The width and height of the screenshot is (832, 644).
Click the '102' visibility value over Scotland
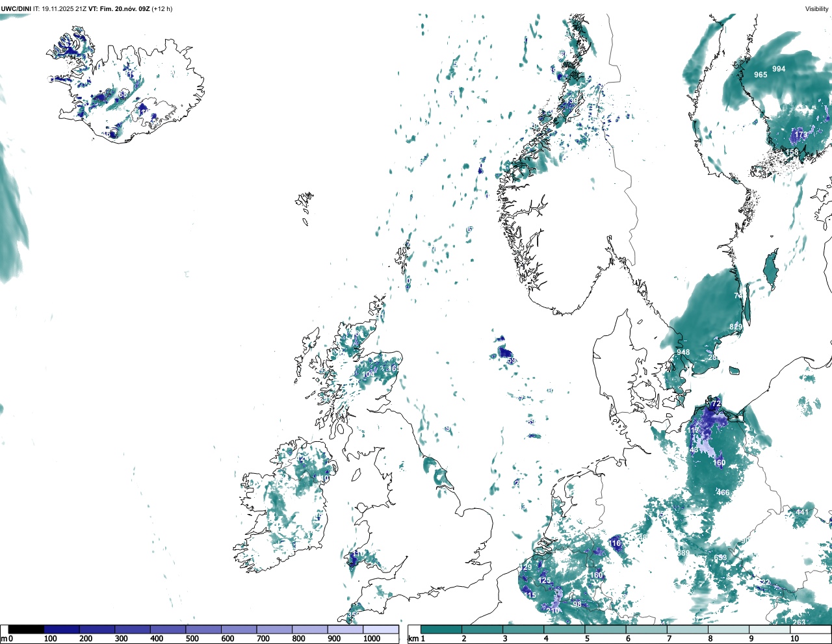click(368, 374)
